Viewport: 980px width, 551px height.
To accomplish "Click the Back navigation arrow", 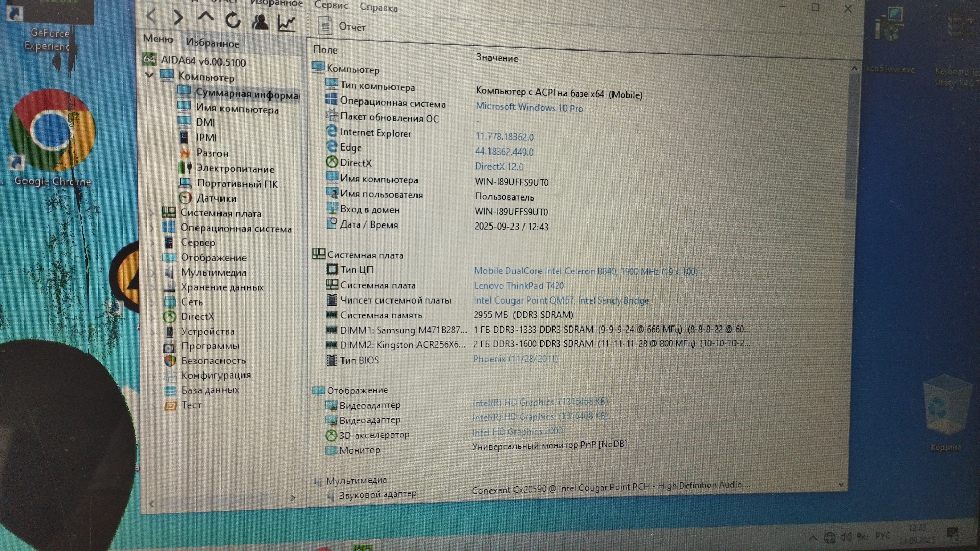I will [x=151, y=16].
